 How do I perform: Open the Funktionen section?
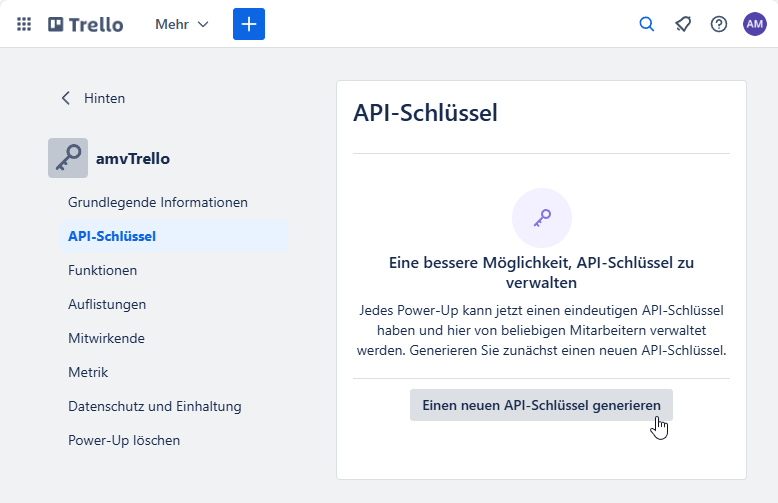click(x=103, y=270)
